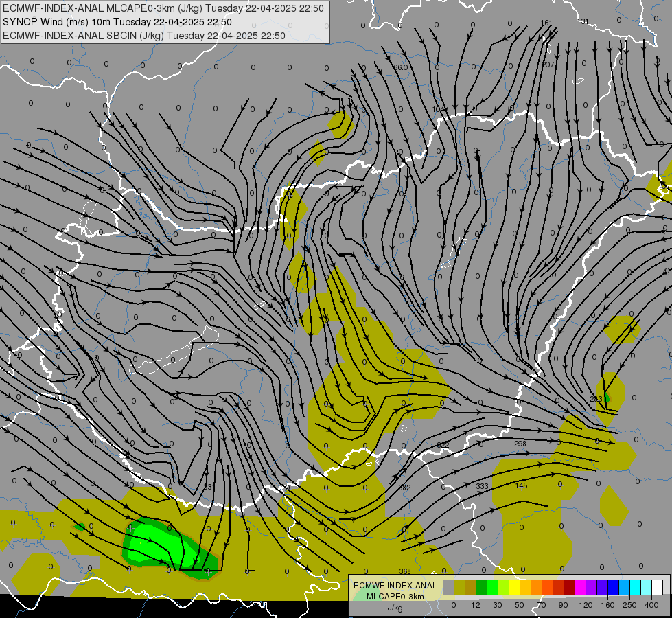672x618 pixels.
Task: Click the station value 207 on the map
Action: [x=548, y=65]
